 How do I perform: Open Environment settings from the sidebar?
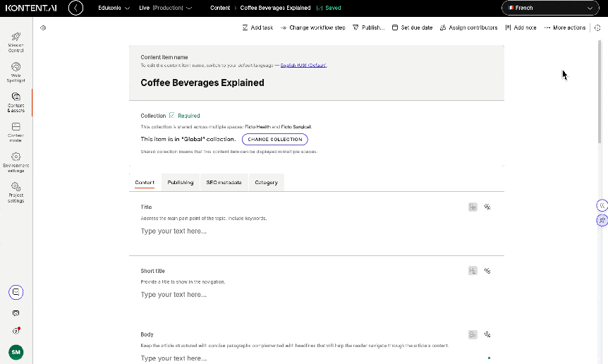point(16,162)
